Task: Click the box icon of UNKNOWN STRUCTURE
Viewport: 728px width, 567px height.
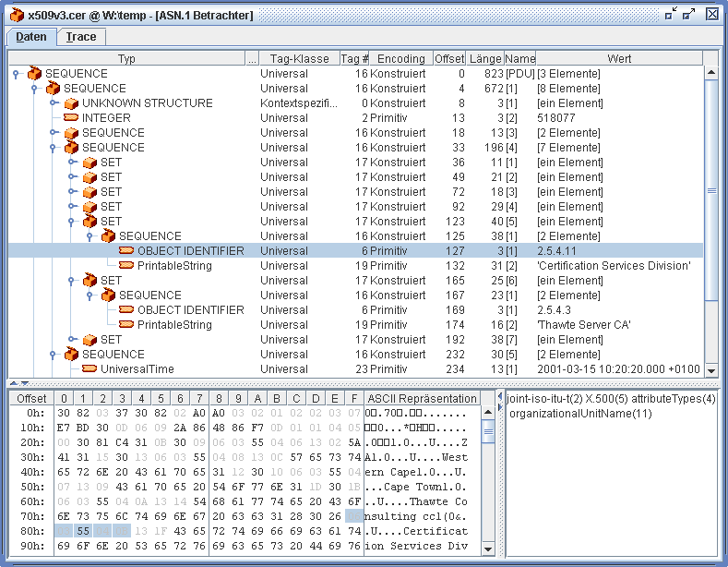Action: pyautogui.click(x=71, y=103)
